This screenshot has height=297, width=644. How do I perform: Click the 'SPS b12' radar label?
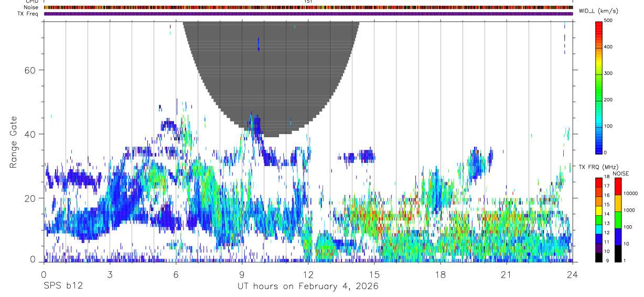click(x=63, y=287)
